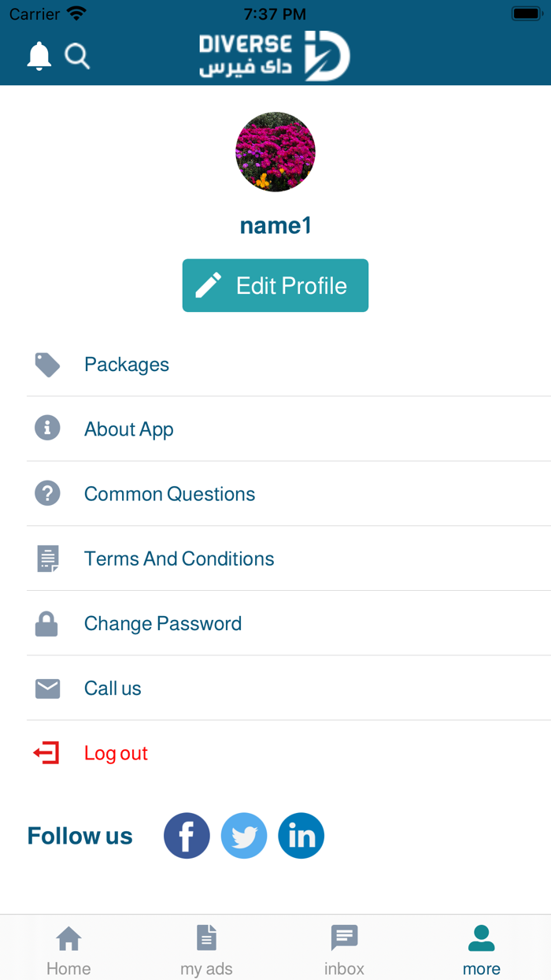Tap the red Log out icon
This screenshot has height=980, width=551.
pyautogui.click(x=46, y=753)
